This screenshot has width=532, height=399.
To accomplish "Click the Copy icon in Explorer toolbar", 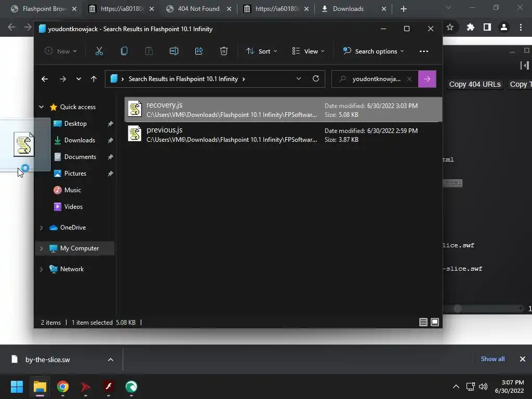I will (x=124, y=51).
